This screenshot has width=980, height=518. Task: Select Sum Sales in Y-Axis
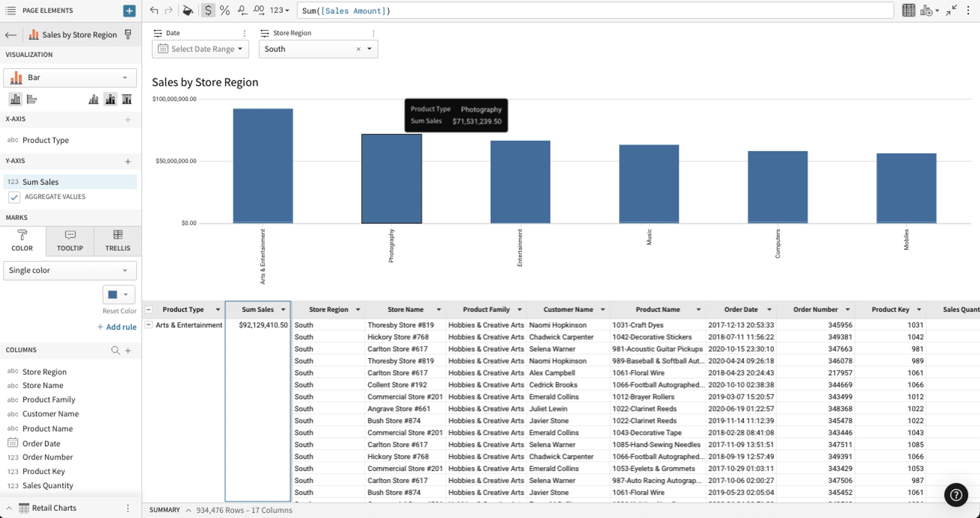coord(70,182)
